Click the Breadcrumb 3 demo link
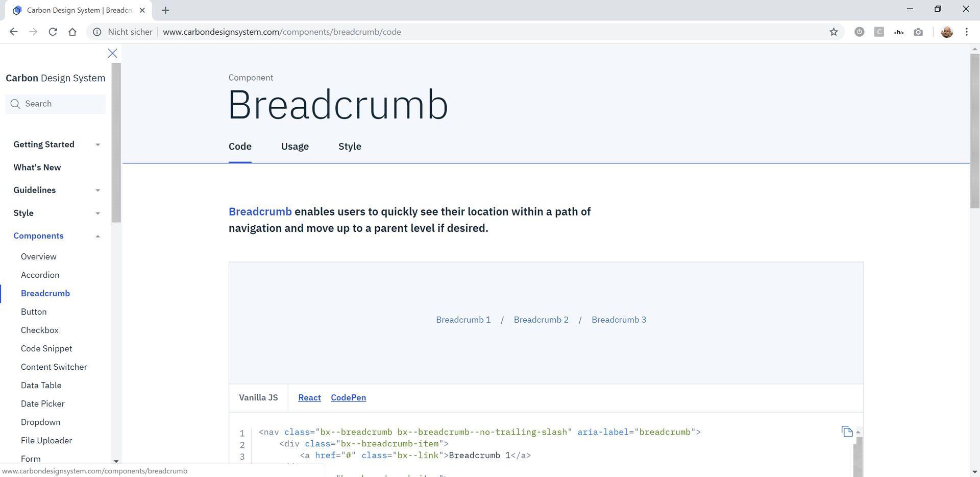Image resolution: width=980 pixels, height=477 pixels. [x=619, y=320]
